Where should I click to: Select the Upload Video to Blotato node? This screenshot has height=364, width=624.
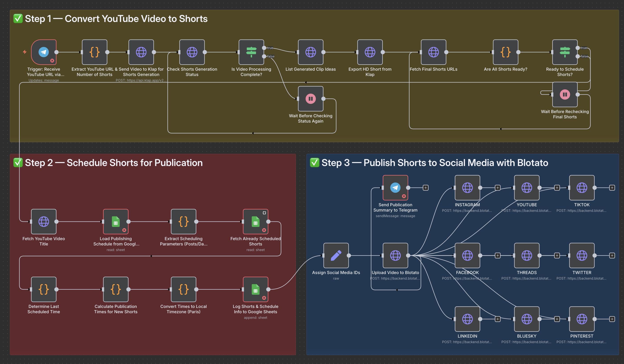pos(395,255)
